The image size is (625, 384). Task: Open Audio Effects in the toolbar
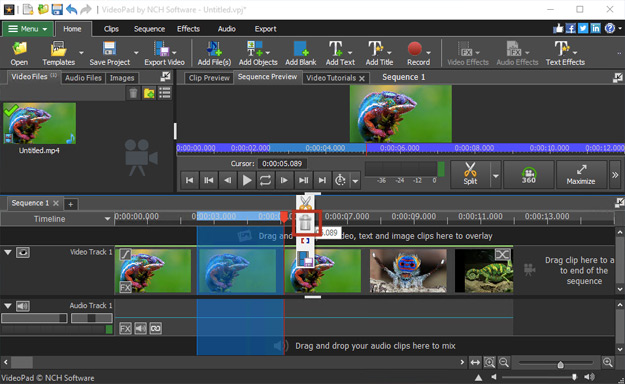[517, 53]
